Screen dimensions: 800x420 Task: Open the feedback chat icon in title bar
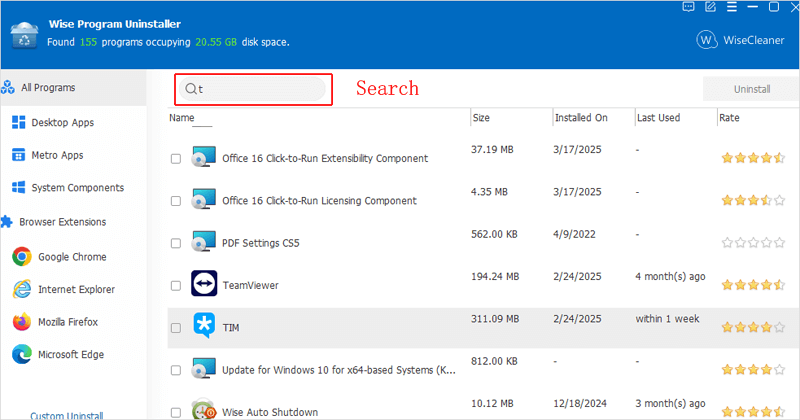688,7
